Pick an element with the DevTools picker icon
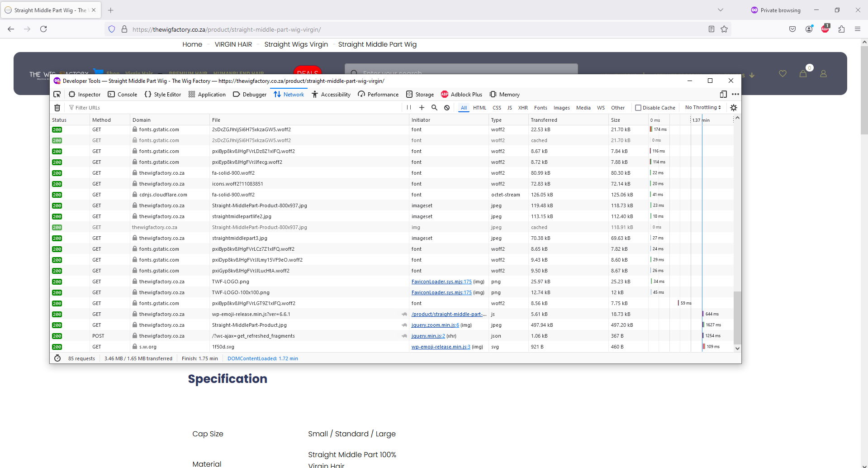Viewport: 868px width, 468px height. 57,94
